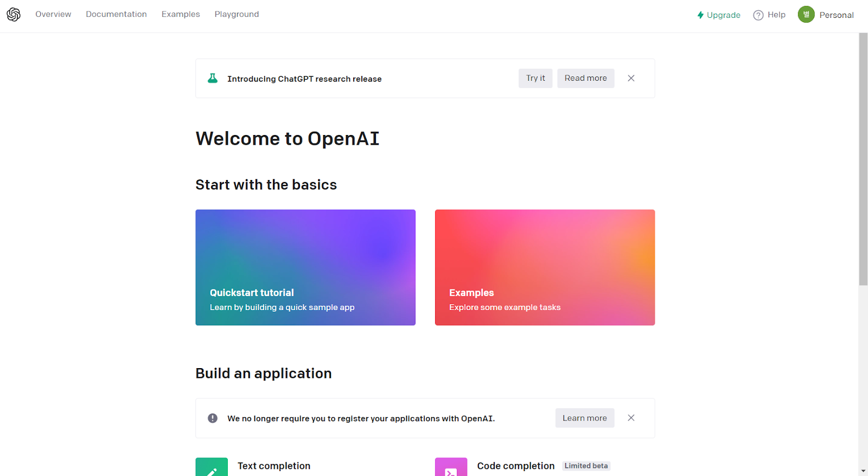Open the Documentation nav item
This screenshot has width=868, height=476.
point(116,14)
